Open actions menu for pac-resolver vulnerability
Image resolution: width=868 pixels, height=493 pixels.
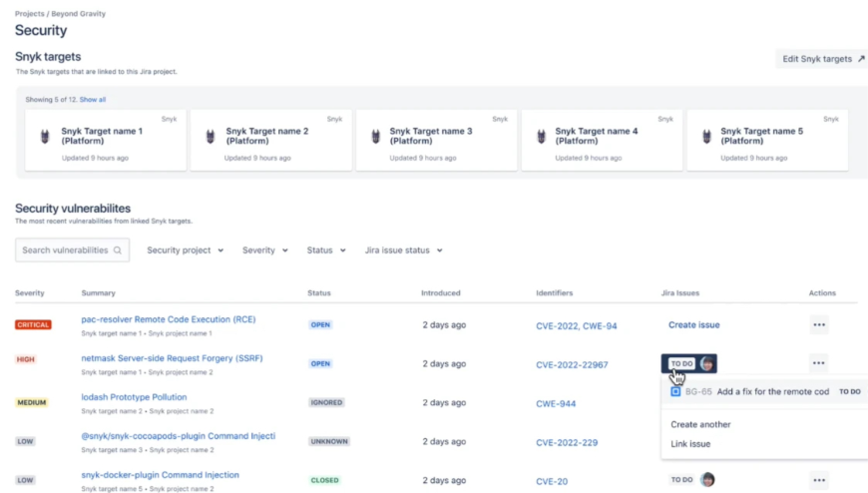click(819, 324)
